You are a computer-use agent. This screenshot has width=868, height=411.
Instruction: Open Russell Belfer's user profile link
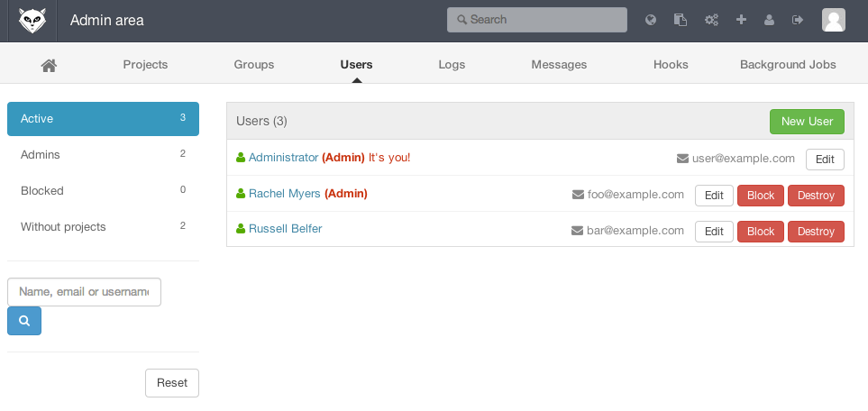pyautogui.click(x=285, y=229)
